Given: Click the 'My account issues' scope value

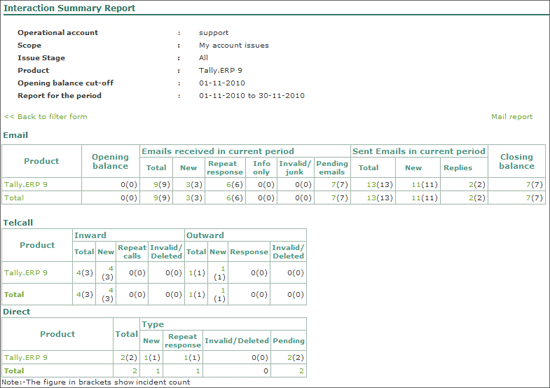Looking at the screenshot, I should tap(234, 45).
